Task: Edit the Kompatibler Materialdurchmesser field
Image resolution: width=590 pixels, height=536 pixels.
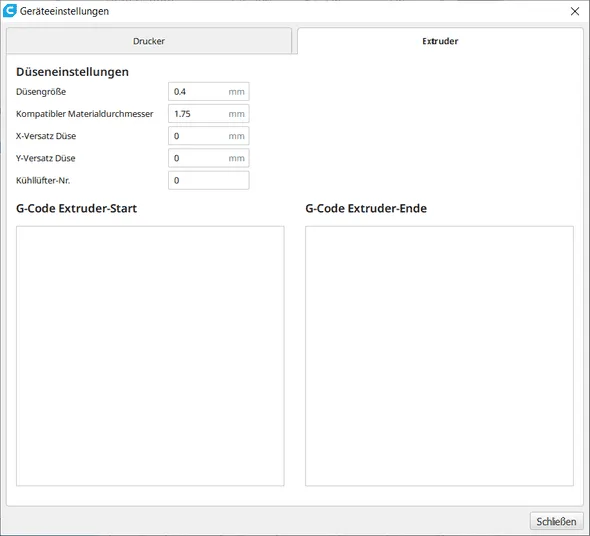Action: tap(208, 114)
